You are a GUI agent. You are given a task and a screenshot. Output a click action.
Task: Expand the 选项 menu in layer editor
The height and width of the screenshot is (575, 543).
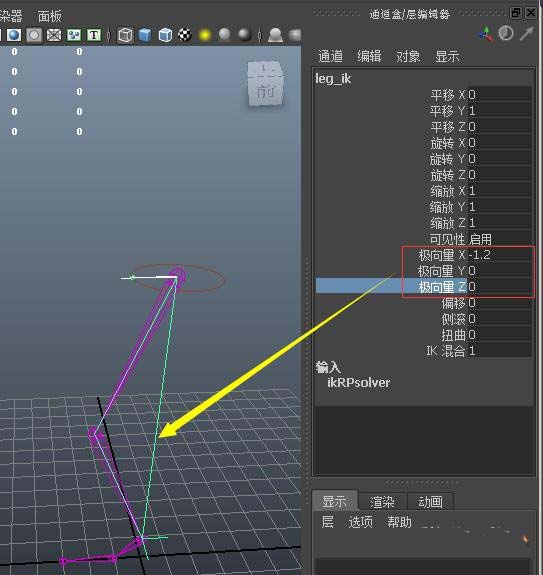point(360,522)
